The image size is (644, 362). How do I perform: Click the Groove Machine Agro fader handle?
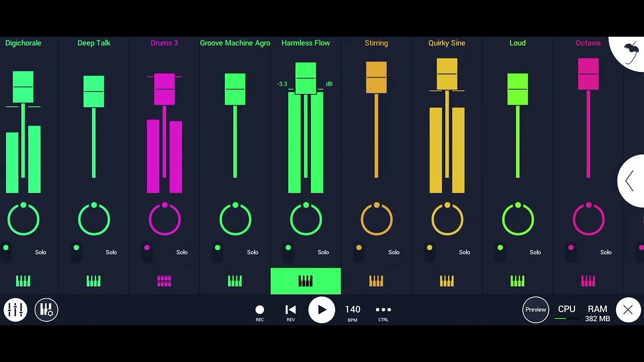point(235,89)
